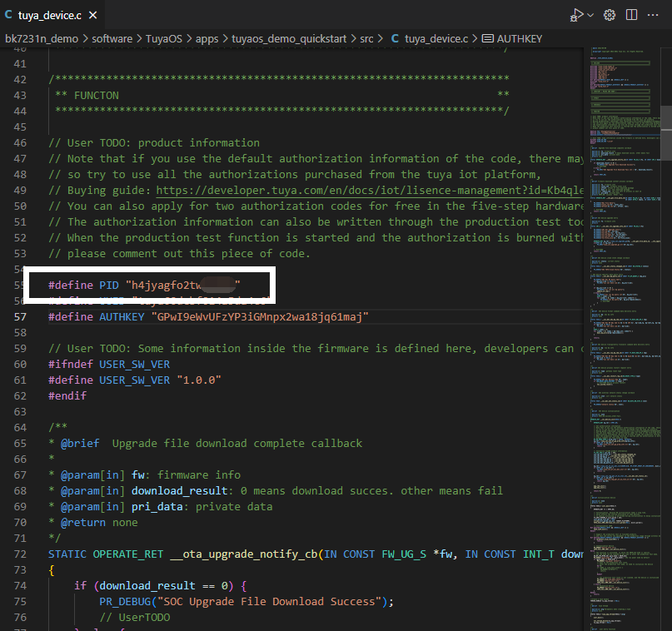This screenshot has width=672, height=631.
Task: Click the C language icon on the tab
Action: pyautogui.click(x=8, y=14)
